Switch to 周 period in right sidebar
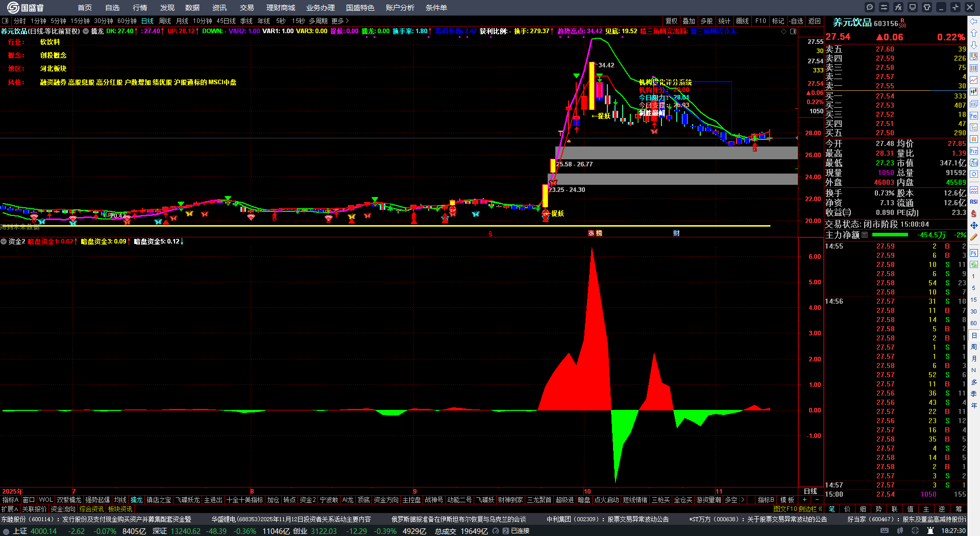Image resolution: width=980 pixels, height=536 pixels. coord(974,347)
